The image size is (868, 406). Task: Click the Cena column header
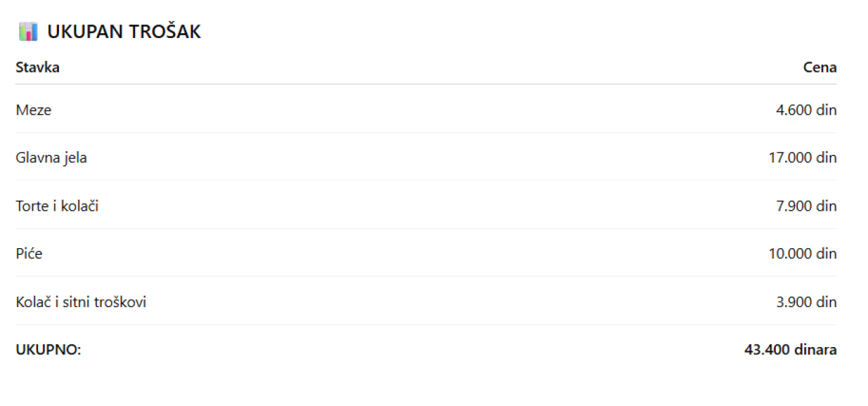coord(820,68)
